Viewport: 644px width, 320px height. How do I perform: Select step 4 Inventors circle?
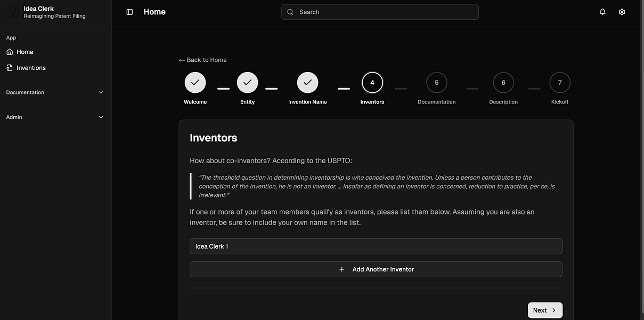point(372,83)
